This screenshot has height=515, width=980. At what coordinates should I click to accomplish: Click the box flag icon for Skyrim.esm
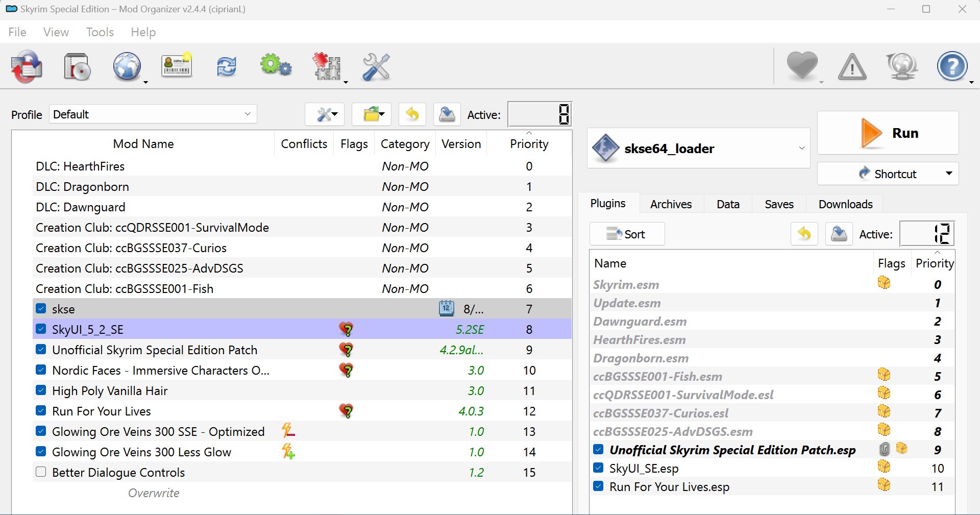(x=884, y=283)
